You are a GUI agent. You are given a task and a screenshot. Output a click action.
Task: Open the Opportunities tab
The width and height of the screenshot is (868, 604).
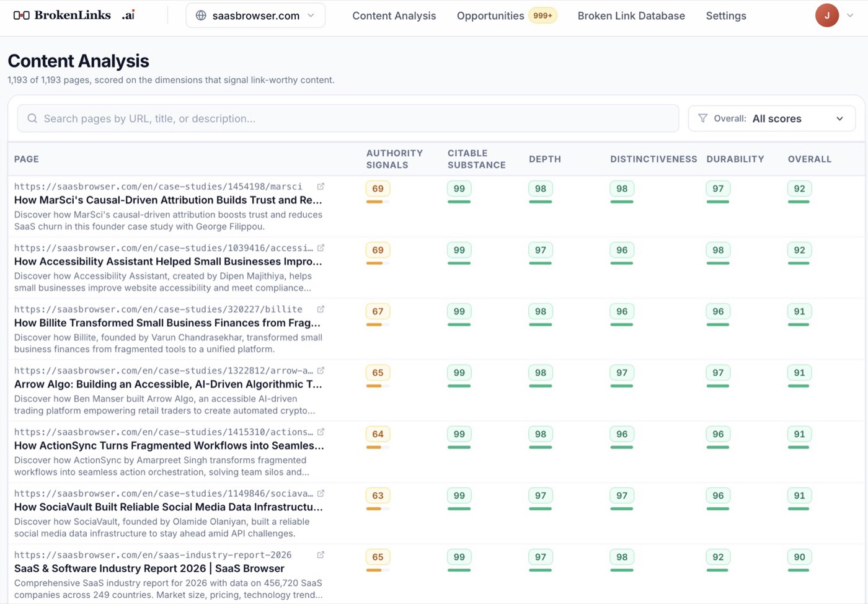tap(490, 16)
